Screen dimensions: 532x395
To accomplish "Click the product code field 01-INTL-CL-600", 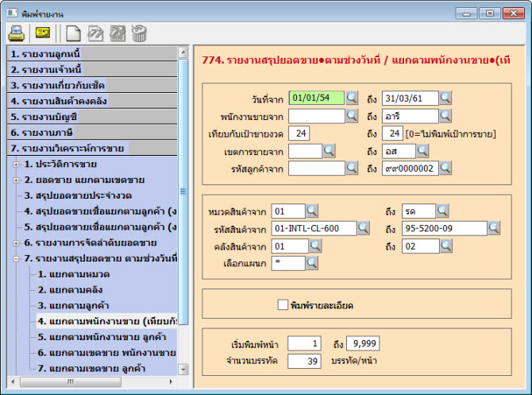I will click(314, 228).
